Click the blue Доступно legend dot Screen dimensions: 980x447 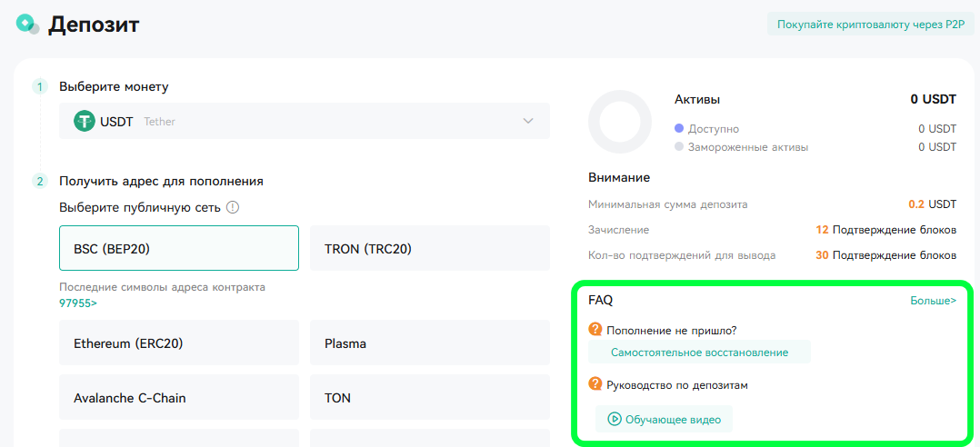pyautogui.click(x=679, y=129)
